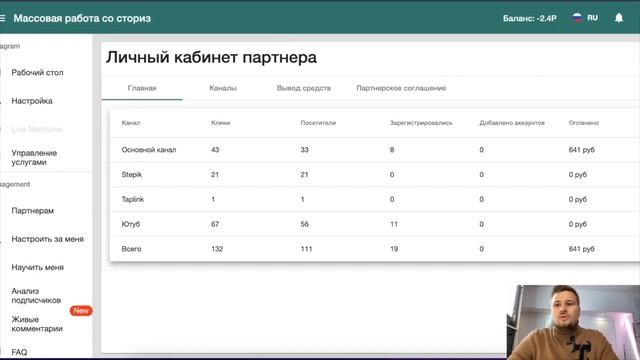
Task: Click the Клики column header
Action: click(x=220, y=122)
